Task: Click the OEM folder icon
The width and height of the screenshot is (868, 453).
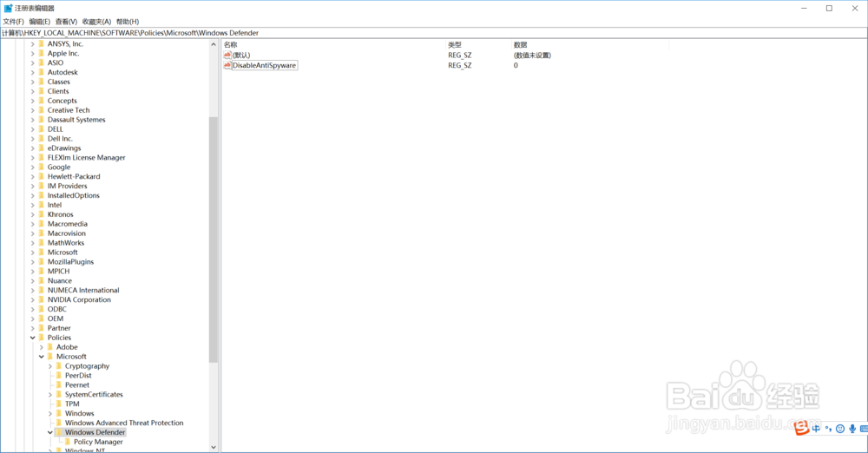Action: pos(42,318)
